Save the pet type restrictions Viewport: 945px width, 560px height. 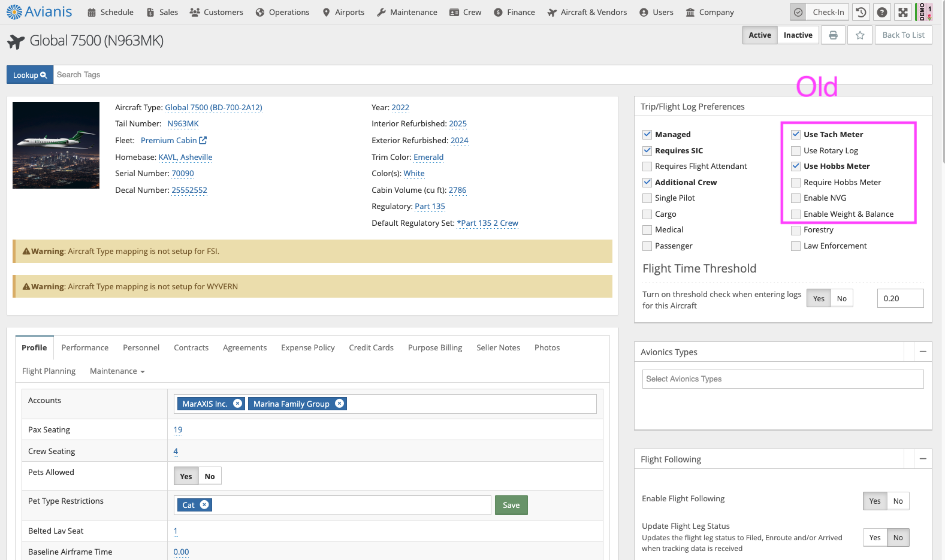pyautogui.click(x=511, y=505)
